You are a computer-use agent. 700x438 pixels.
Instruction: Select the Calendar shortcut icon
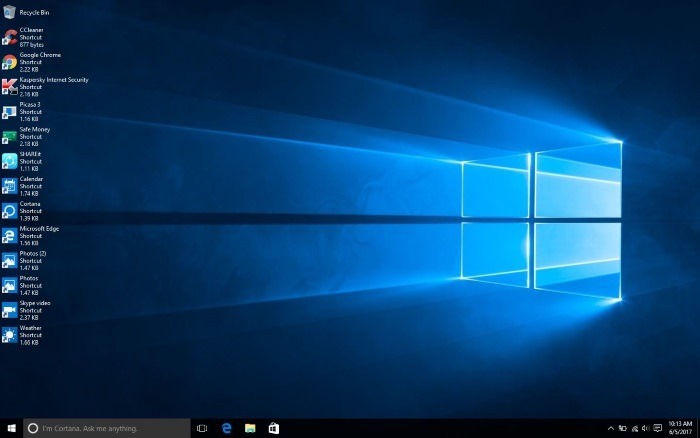tap(9, 186)
